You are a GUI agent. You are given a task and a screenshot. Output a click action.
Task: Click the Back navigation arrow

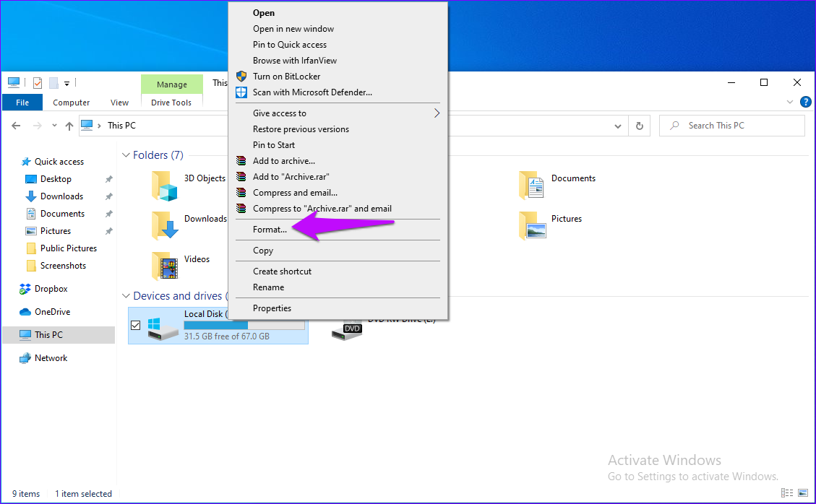click(16, 126)
